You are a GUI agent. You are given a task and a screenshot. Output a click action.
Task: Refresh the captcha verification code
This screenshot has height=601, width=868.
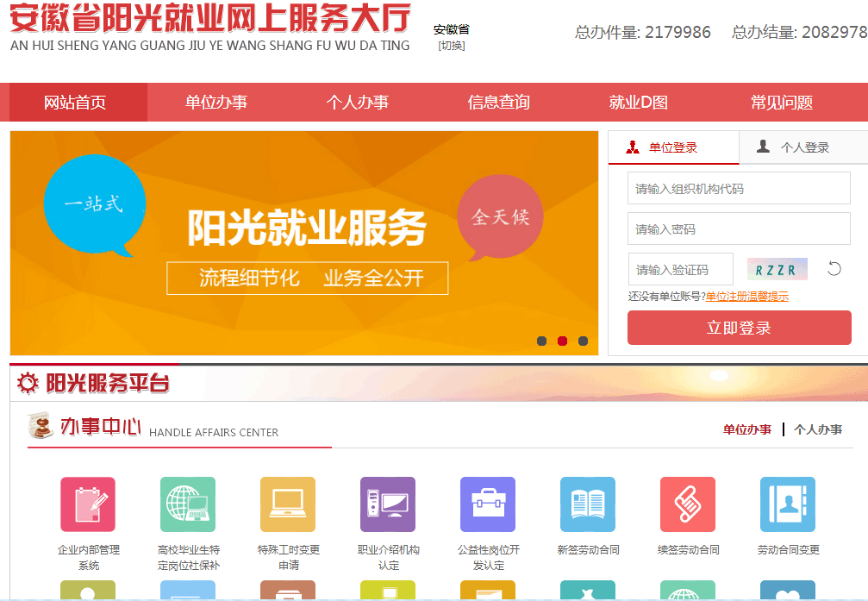834,269
